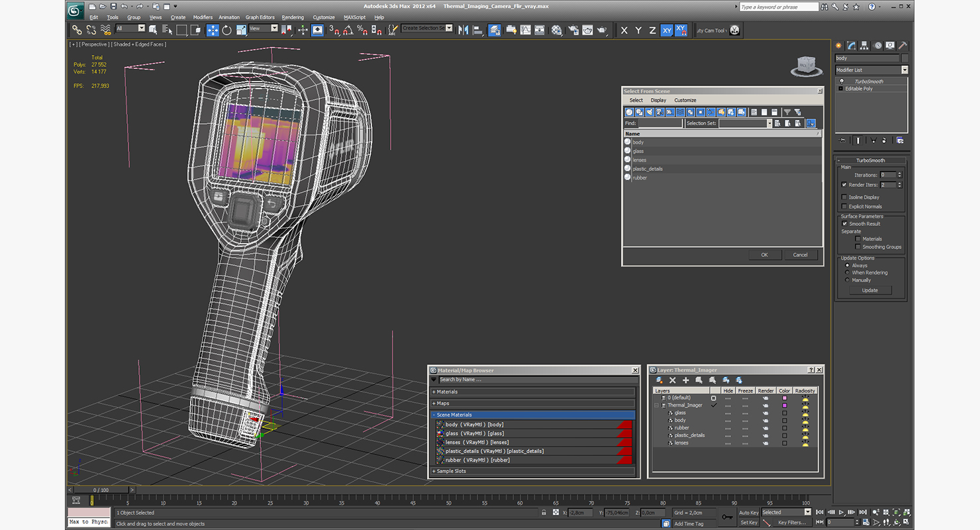980x530 pixels.
Task: Open the Display command panel tab
Action: pyautogui.click(x=890, y=46)
